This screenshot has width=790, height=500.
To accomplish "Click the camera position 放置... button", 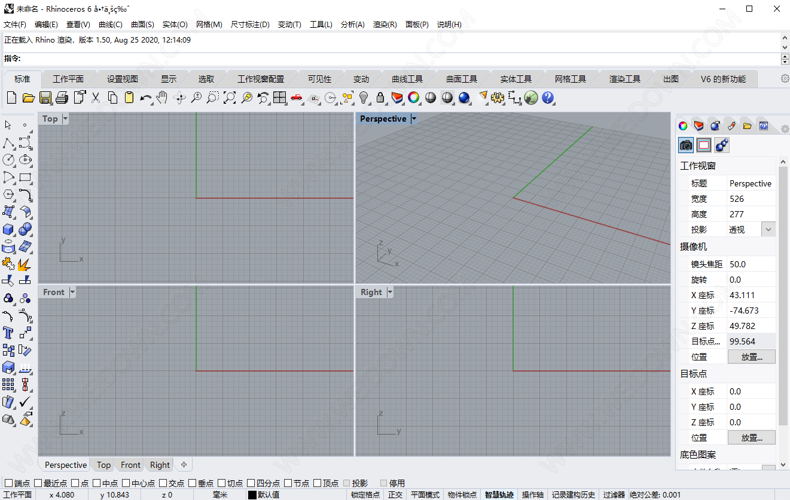I will click(751, 357).
